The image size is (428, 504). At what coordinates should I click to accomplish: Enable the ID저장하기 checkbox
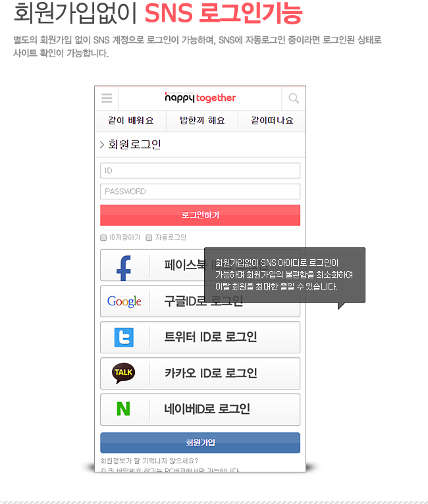103,238
